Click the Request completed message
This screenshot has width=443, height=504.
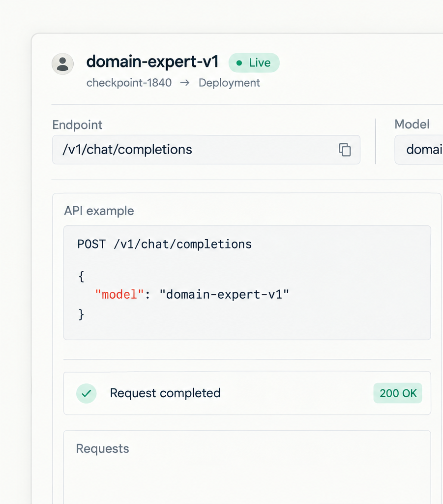pos(165,393)
